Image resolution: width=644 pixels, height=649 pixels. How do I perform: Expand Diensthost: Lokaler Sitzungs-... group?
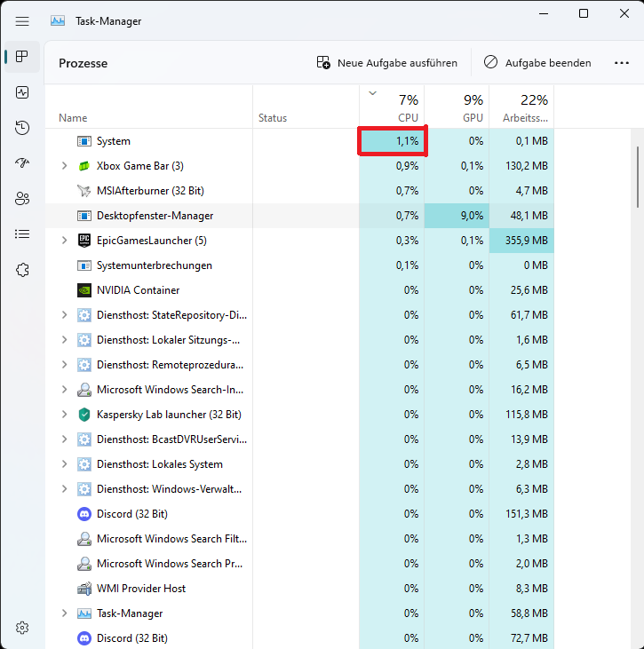pos(64,340)
